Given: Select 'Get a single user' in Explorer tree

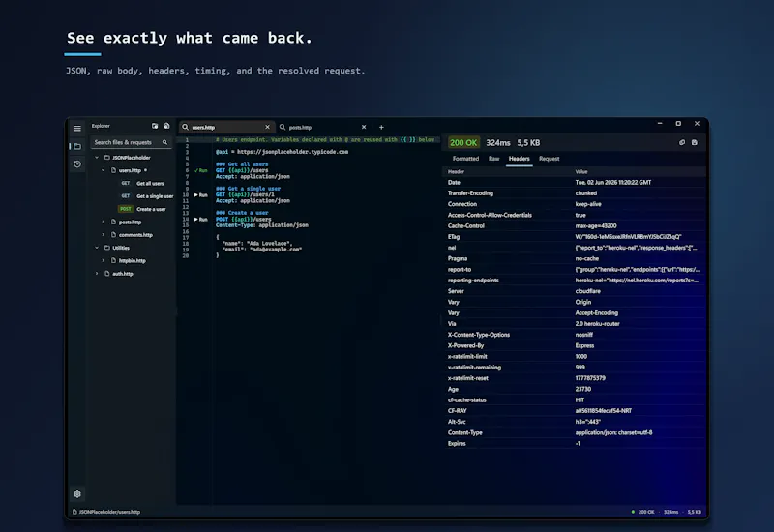Looking at the screenshot, I should (155, 196).
